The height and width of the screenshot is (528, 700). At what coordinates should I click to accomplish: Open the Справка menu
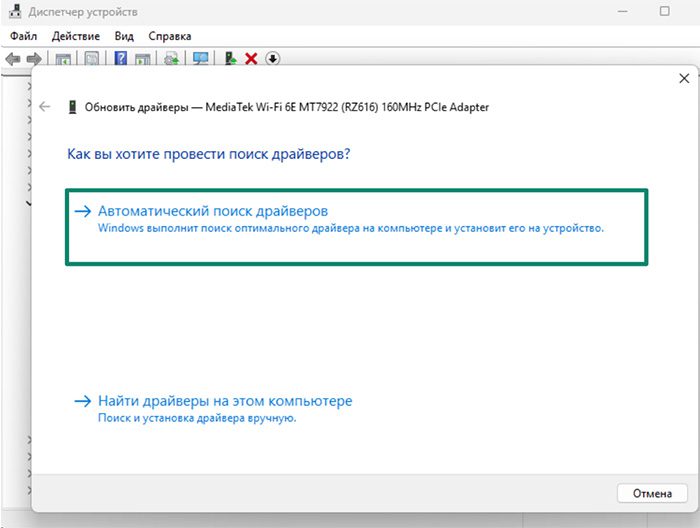coord(170,36)
